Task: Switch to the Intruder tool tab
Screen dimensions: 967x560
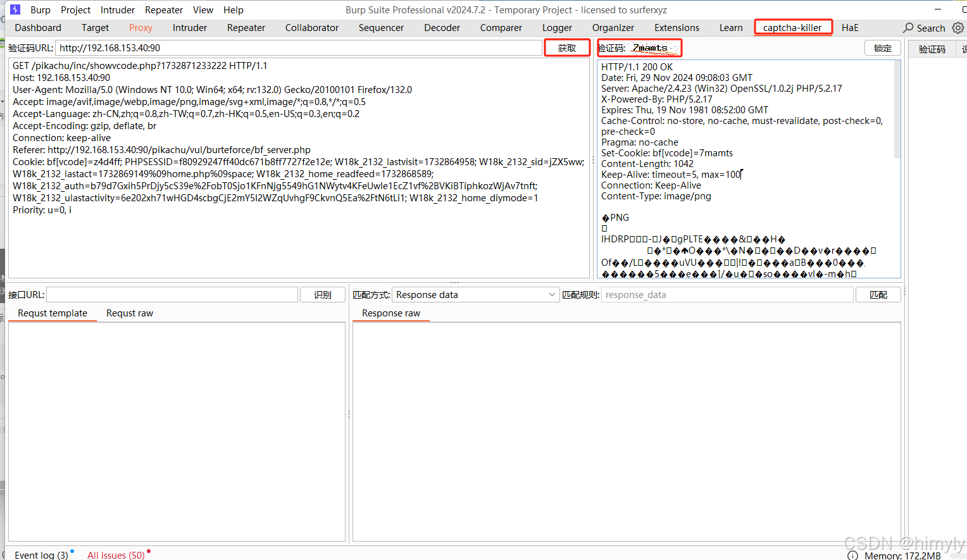Action: pos(190,28)
